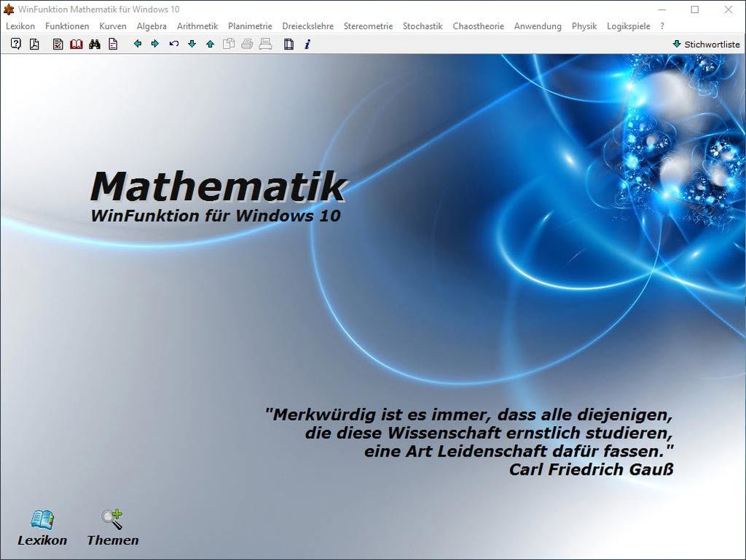
Task: Open the Lexikon menu
Action: [20, 26]
